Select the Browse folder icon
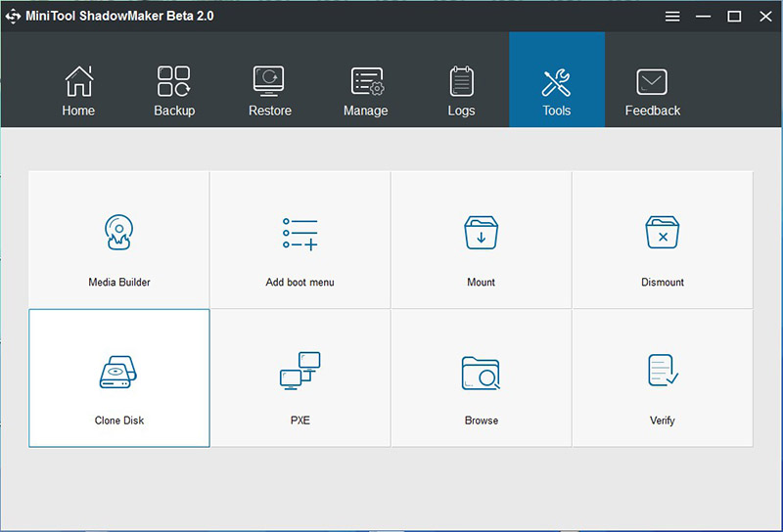 click(481, 373)
